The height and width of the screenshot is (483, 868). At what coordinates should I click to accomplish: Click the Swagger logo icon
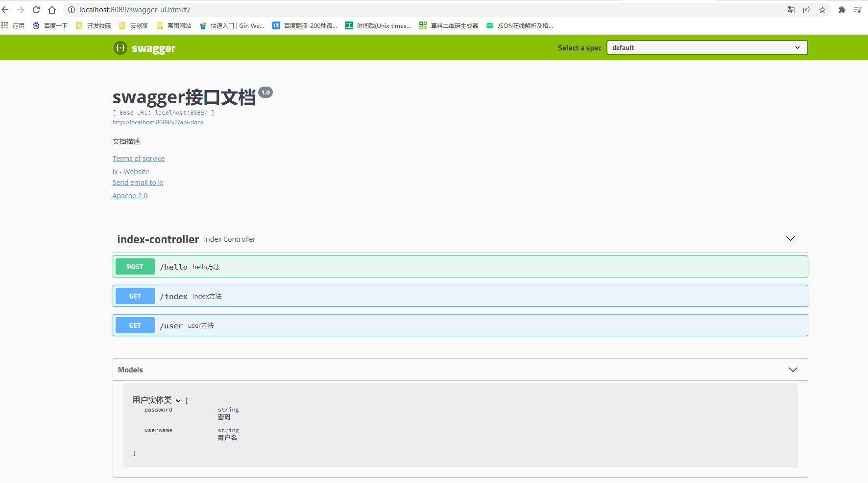coord(120,48)
